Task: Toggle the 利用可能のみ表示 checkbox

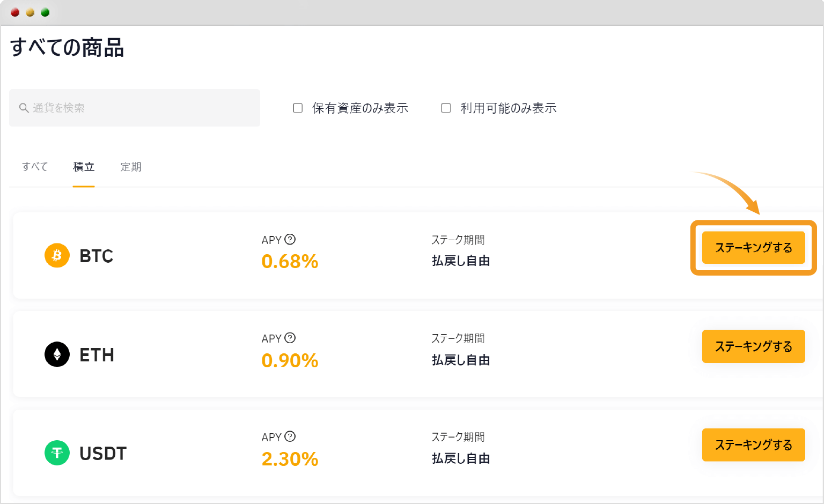Action: point(446,108)
